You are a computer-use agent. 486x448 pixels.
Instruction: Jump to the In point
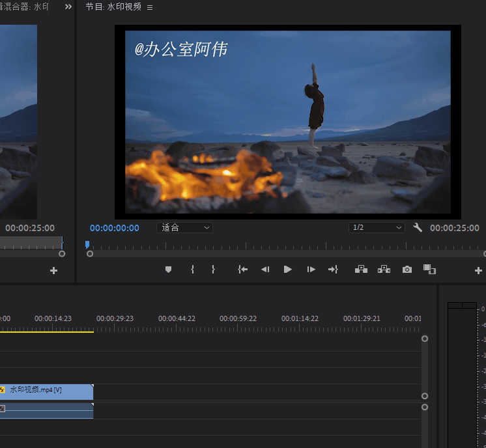[x=242, y=270]
